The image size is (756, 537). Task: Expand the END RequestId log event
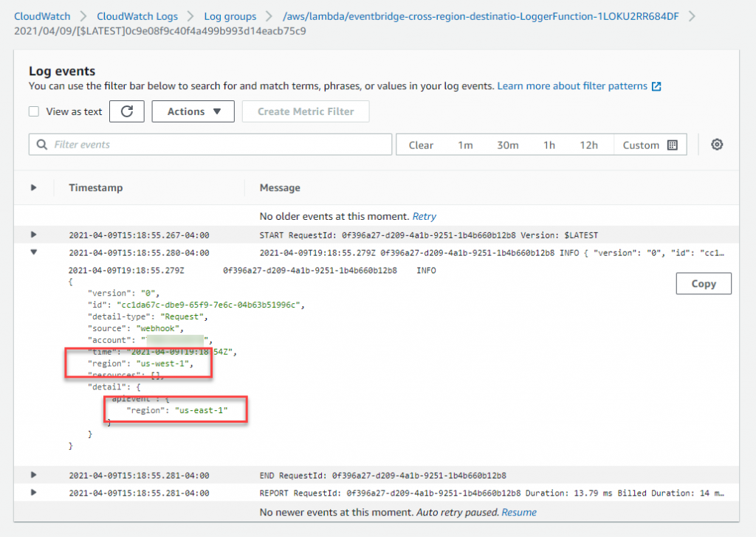(x=33, y=475)
